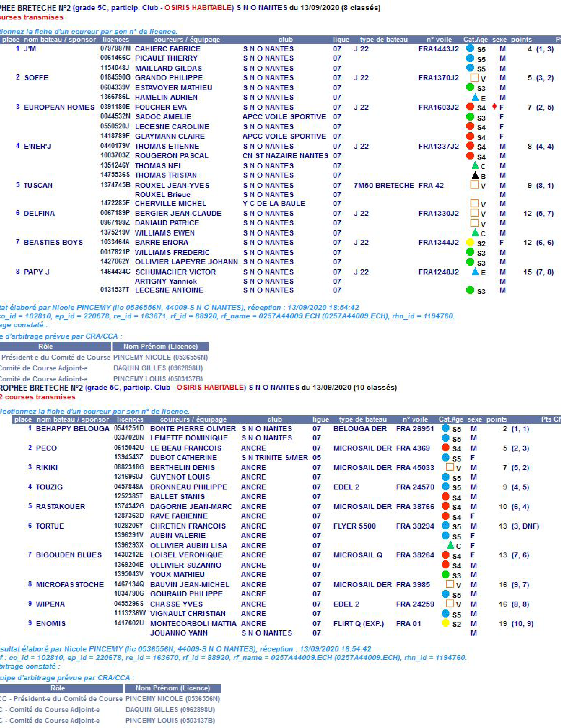Click the red diamond marker in FOUCHER EVA's row

pyautogui.click(x=494, y=107)
